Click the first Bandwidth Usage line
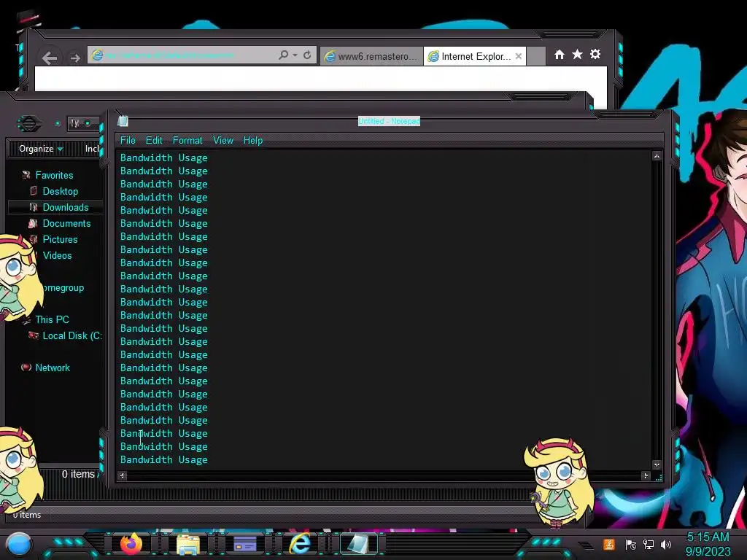The width and height of the screenshot is (747, 560). coord(164,157)
